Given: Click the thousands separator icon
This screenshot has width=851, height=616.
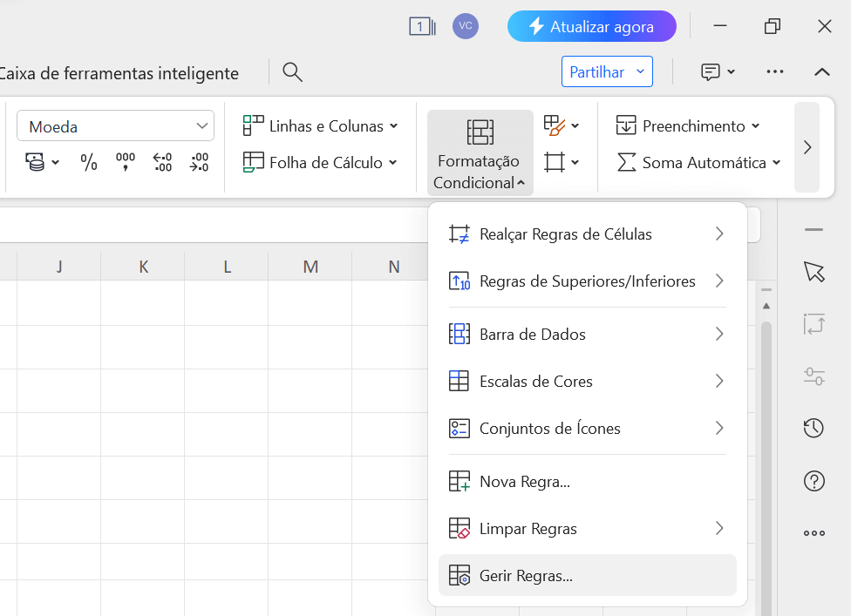Looking at the screenshot, I should 126,162.
